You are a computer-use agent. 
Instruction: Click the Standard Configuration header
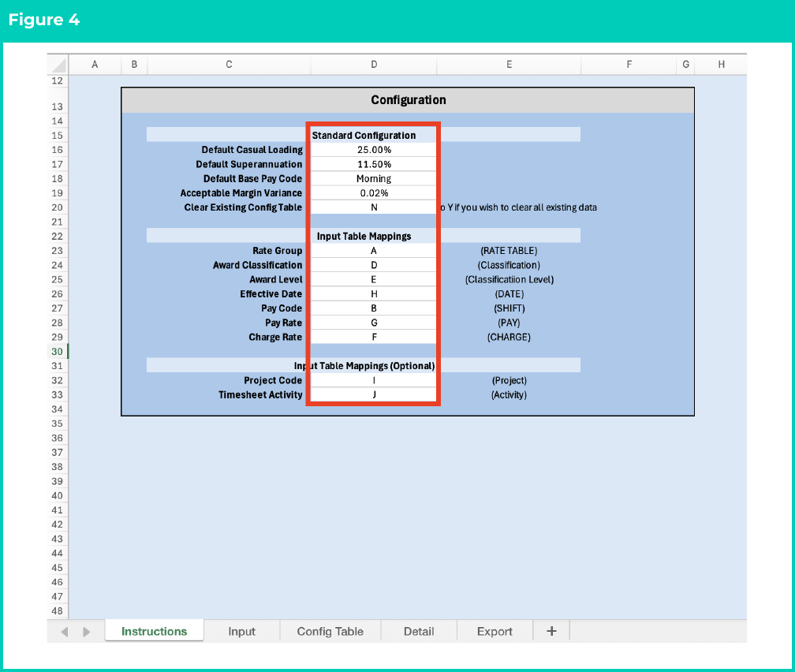[364, 136]
